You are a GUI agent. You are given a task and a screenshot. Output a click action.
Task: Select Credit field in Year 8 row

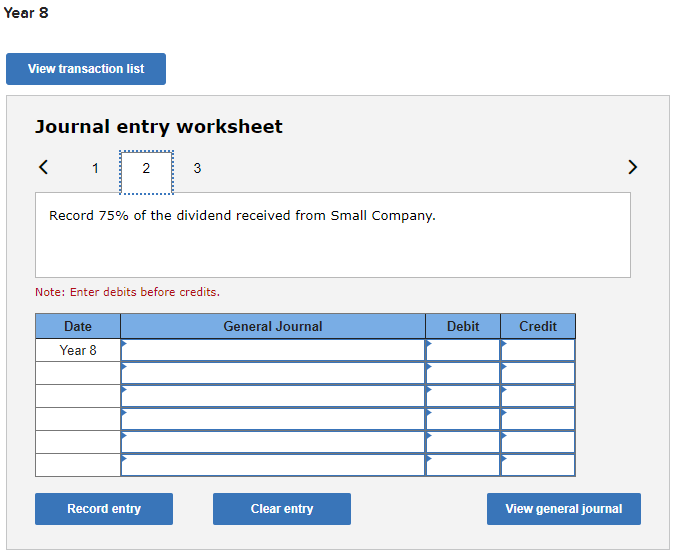(538, 350)
